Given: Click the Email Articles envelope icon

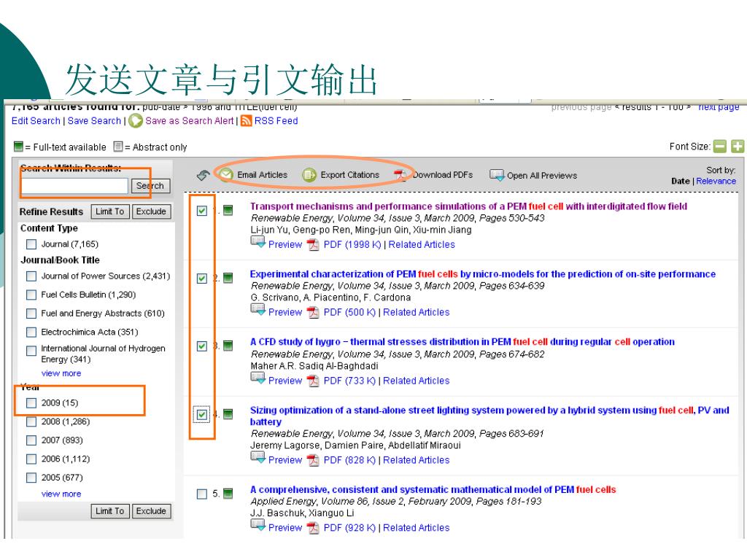Looking at the screenshot, I should 226,175.
